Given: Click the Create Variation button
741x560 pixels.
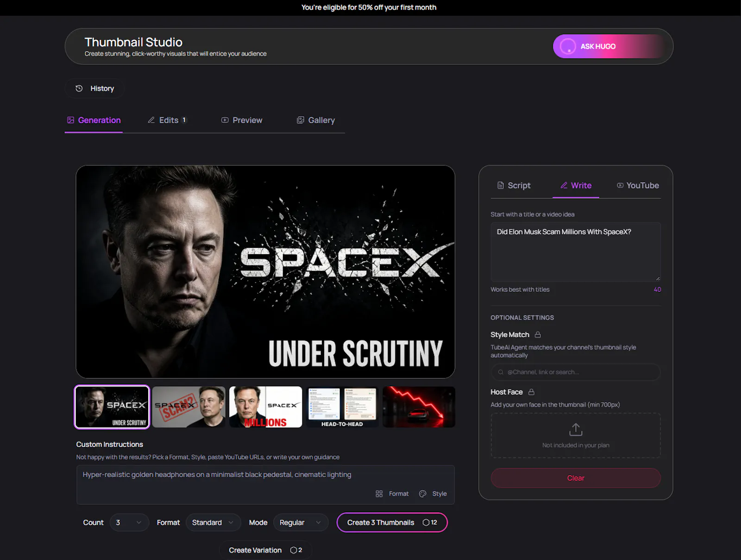Looking at the screenshot, I should coord(265,550).
